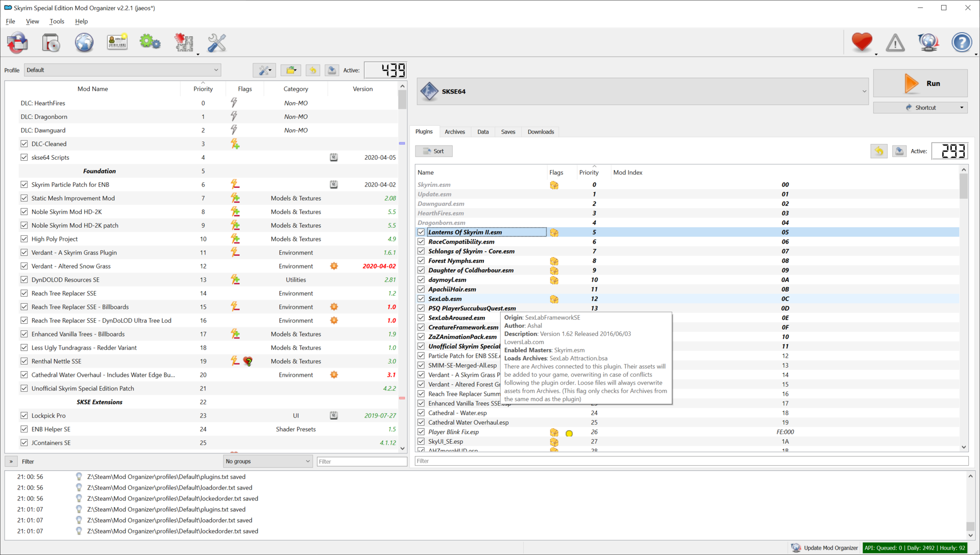
Task: Open the SKSE64 executable dropdown
Action: tap(643, 91)
